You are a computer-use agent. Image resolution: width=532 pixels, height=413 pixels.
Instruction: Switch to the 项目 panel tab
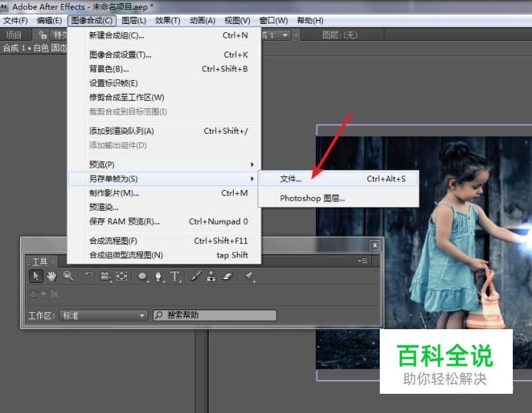point(14,35)
